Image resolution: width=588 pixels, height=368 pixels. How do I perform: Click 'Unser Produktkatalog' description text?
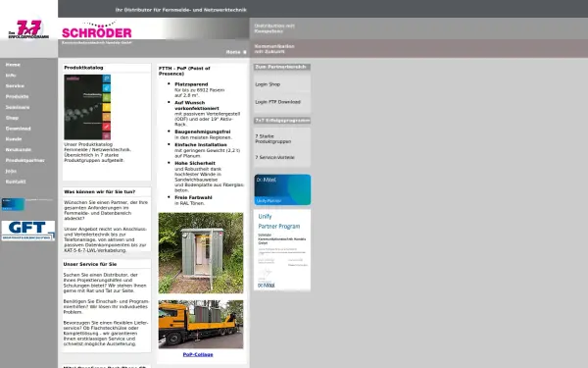click(97, 152)
